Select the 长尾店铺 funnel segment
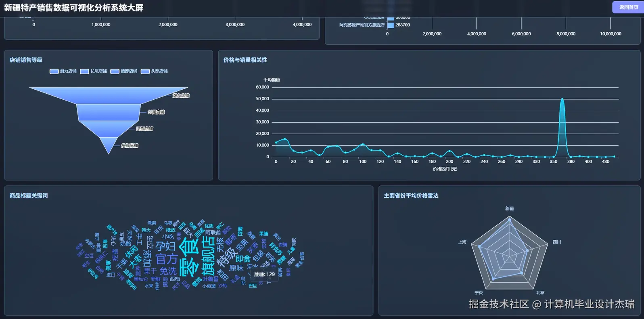Screen dimensions: 644x319 109,112
